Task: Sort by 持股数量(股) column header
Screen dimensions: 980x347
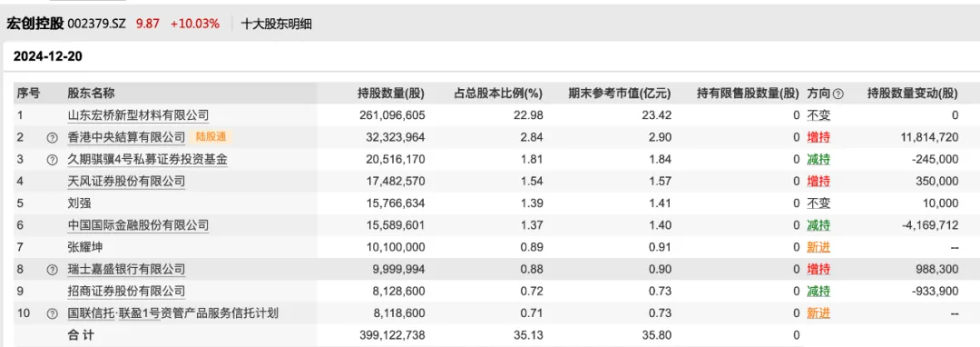Action: 390,94
